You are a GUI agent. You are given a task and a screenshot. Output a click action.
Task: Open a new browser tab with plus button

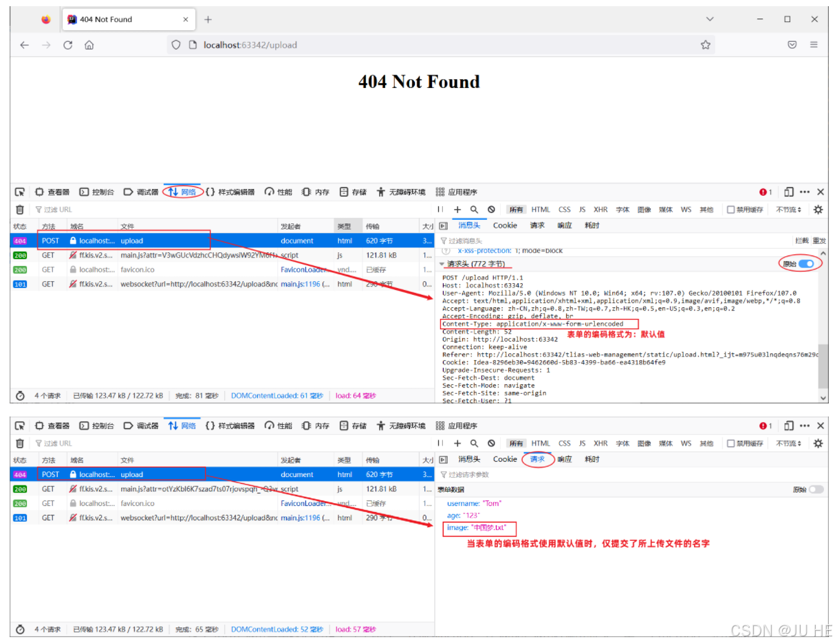click(x=208, y=19)
